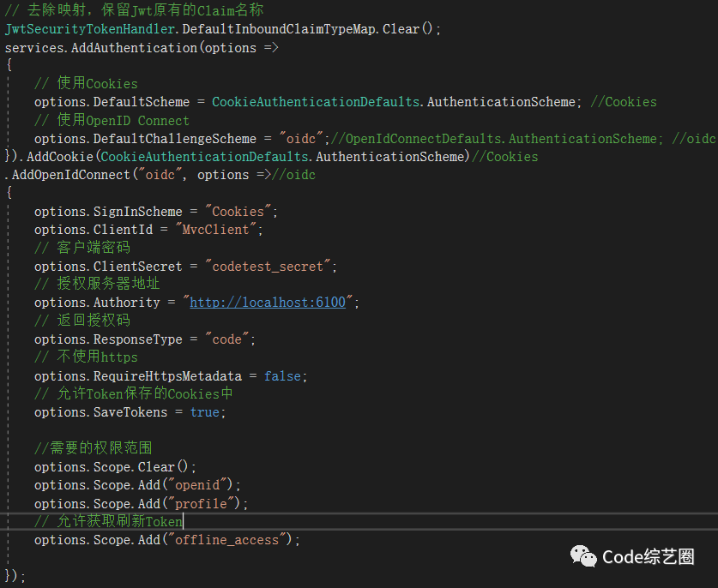Click the '// 客户端密码' comment

point(82,248)
